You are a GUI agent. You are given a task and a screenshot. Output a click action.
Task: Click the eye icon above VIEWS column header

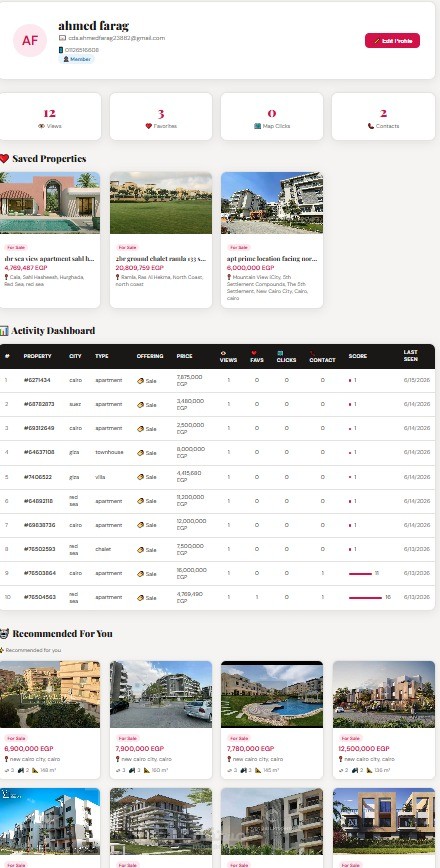point(224,353)
